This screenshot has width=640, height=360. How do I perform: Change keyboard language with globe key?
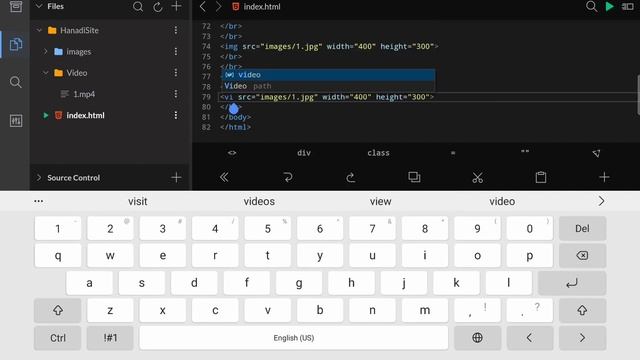coord(478,338)
